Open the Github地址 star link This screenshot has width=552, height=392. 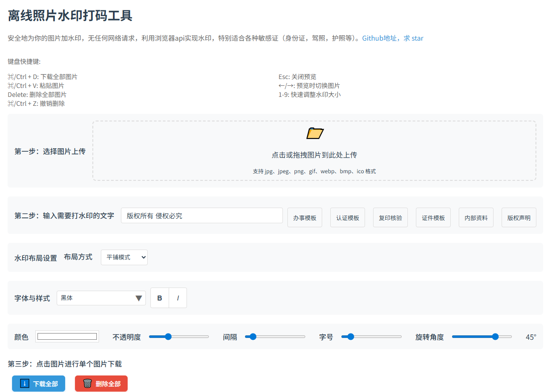coord(393,38)
